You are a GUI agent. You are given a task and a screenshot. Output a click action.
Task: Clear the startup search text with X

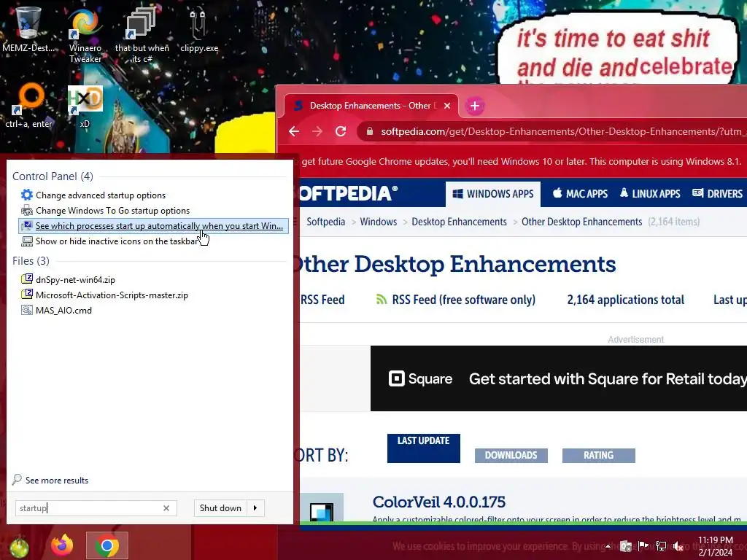(x=166, y=508)
